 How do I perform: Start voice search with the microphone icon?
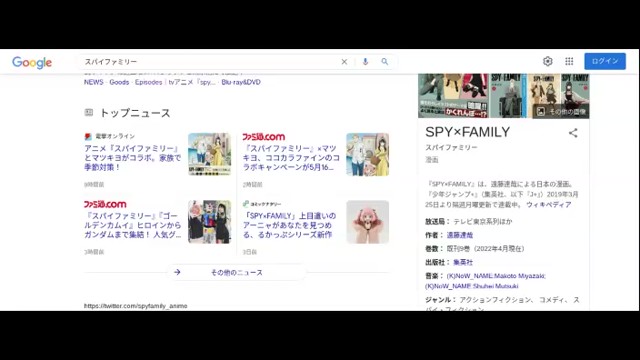pyautogui.click(x=365, y=62)
